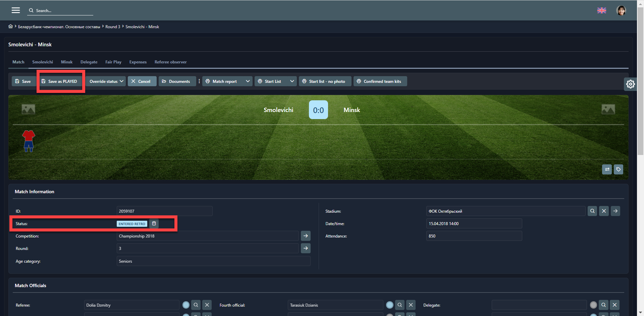Toggle the Fourth official status circle
This screenshot has height=316, width=644.
coord(389,305)
